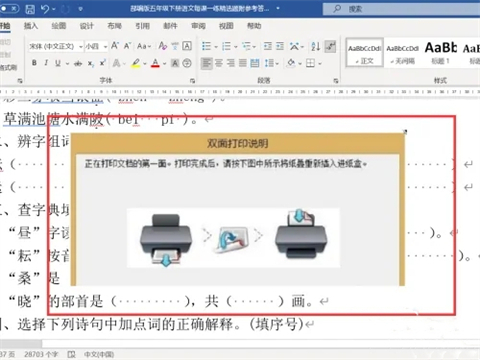Switch to the 布局 (Layout) tab

114,26
